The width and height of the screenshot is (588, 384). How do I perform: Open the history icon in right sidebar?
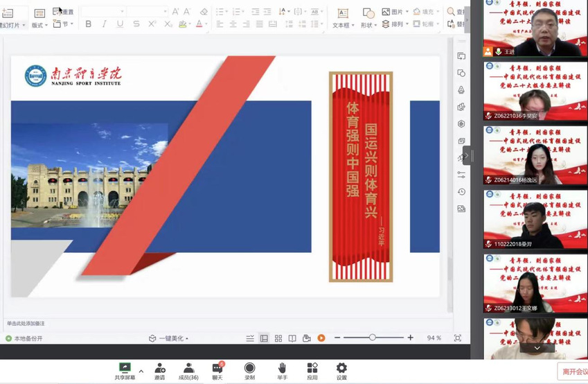click(461, 192)
